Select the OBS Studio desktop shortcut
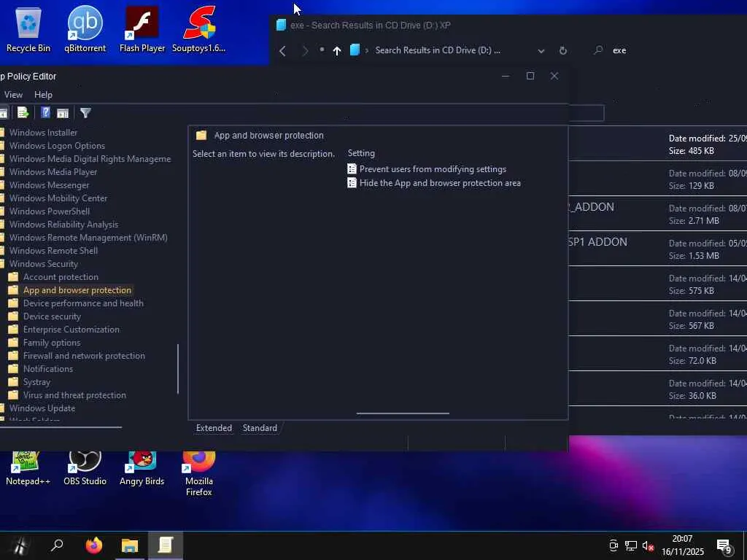Image resolution: width=747 pixels, height=560 pixels. click(85, 469)
